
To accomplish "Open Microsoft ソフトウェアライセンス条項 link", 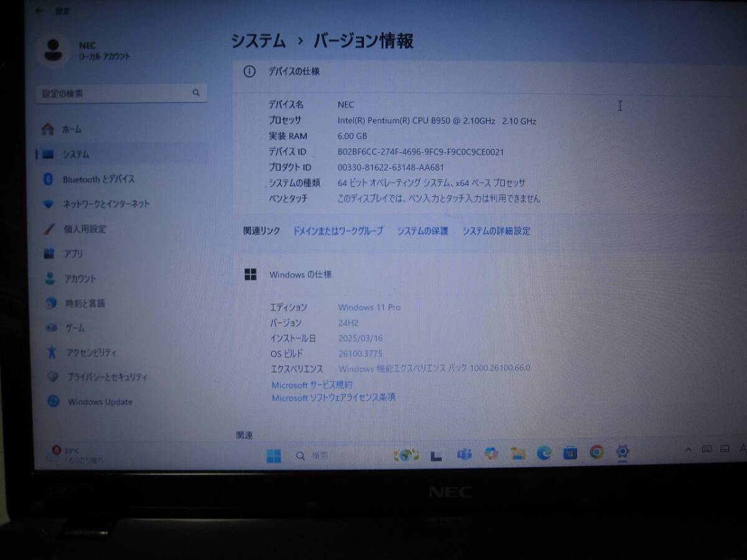I will pos(334,398).
